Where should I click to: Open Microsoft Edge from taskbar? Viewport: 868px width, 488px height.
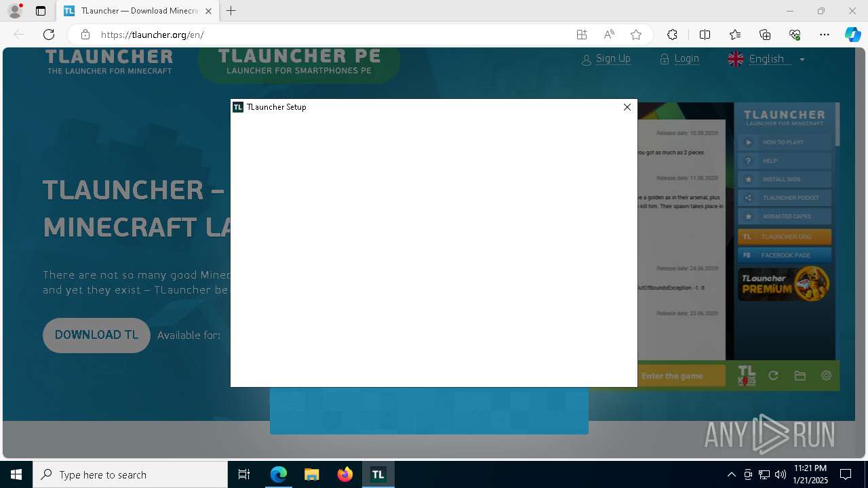(x=279, y=474)
